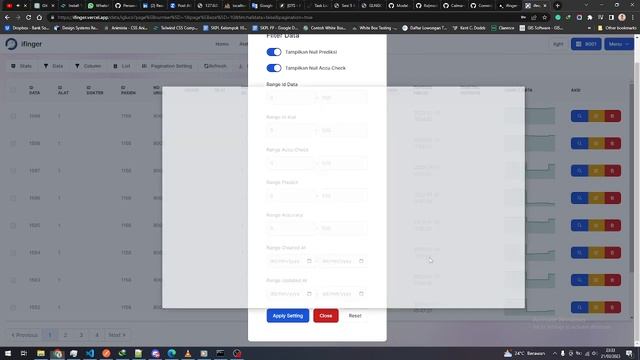Viewport: 640px width, 360px height.
Task: Open VLC media player from the taskbar
Action: [x=188, y=353]
